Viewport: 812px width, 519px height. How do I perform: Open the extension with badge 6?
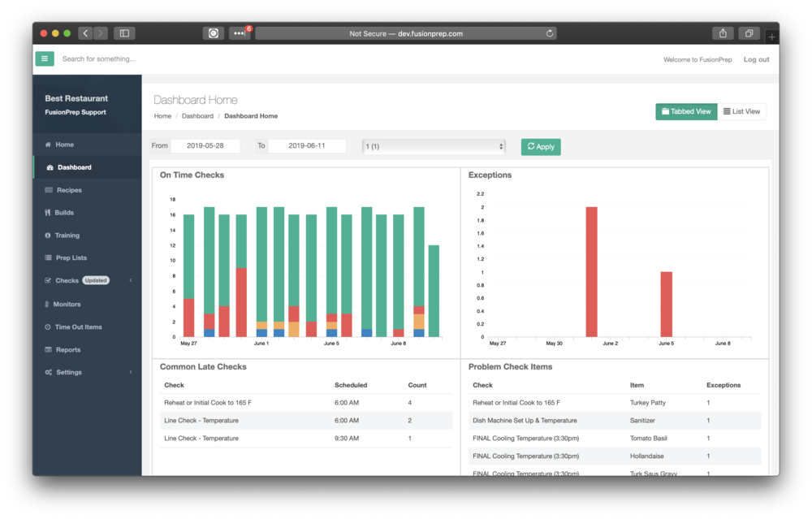[x=240, y=33]
